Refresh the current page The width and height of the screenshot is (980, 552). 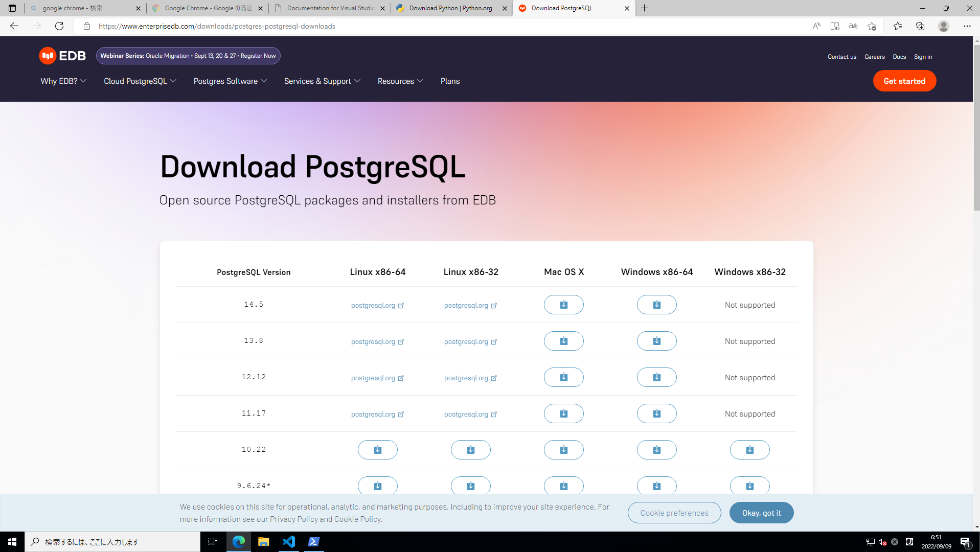pos(59,26)
